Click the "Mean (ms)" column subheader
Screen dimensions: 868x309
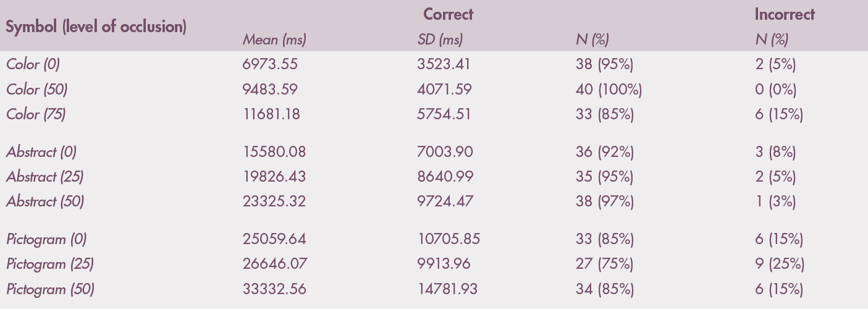pyautogui.click(x=274, y=41)
